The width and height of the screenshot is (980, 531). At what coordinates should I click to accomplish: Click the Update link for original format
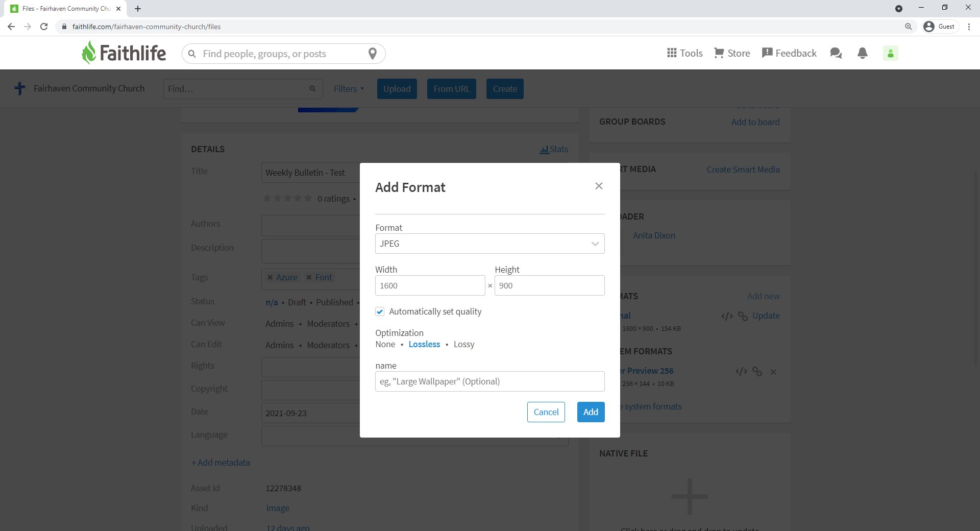coord(766,316)
